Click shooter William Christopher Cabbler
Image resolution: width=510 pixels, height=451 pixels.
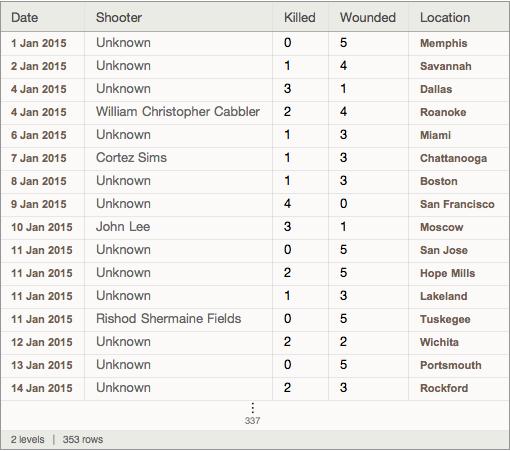coord(178,112)
